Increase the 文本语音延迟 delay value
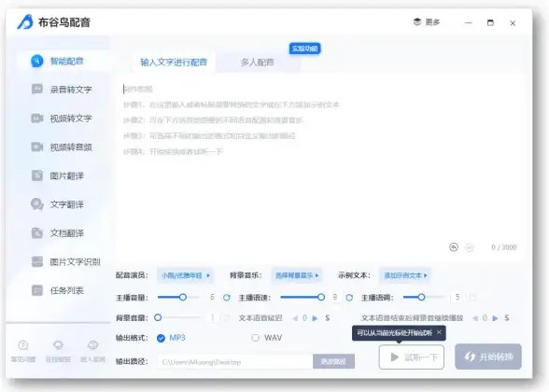 coord(315,318)
